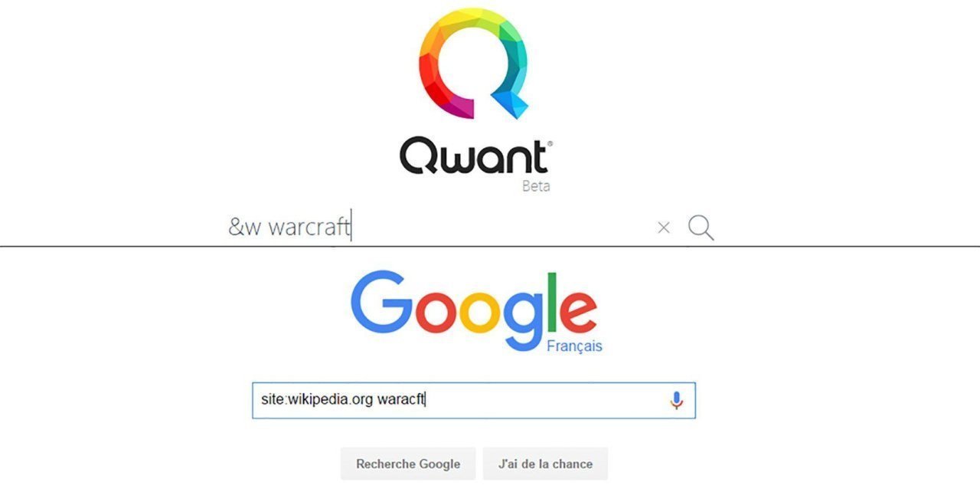Screen dimensions: 980x492
Task: Click the Beta label under Qwant
Action: click(x=536, y=186)
